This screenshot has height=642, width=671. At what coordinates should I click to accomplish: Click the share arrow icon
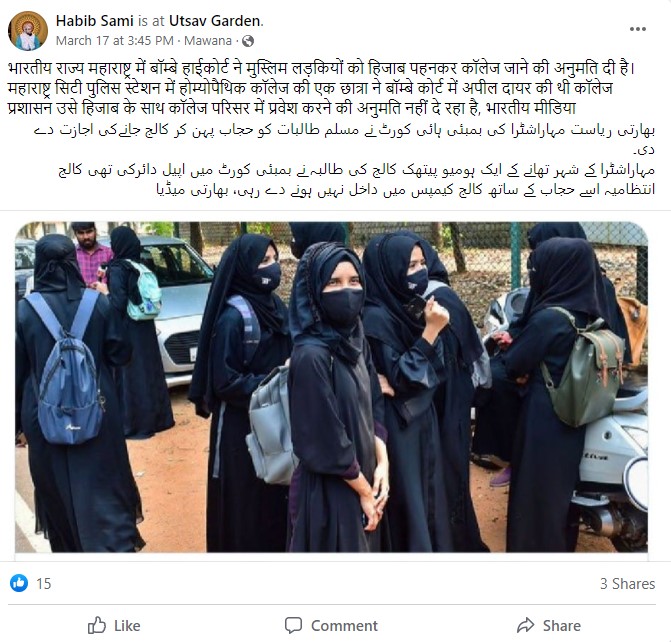tap(526, 625)
